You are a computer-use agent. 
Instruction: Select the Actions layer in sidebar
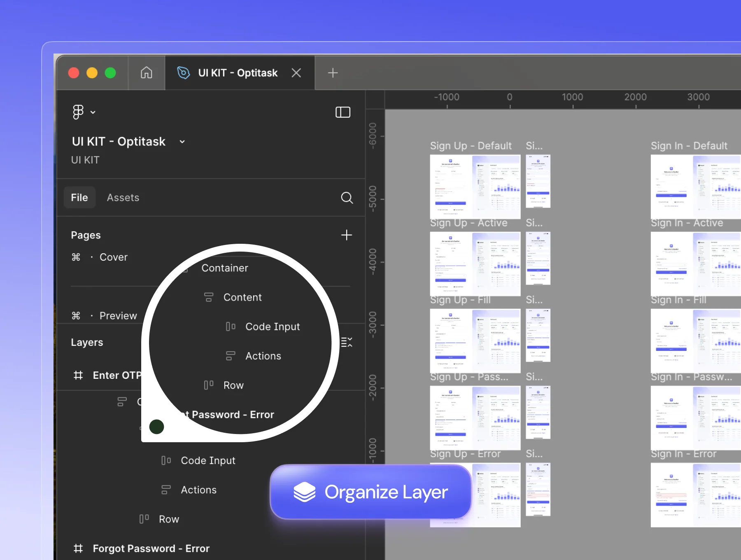[199, 490]
